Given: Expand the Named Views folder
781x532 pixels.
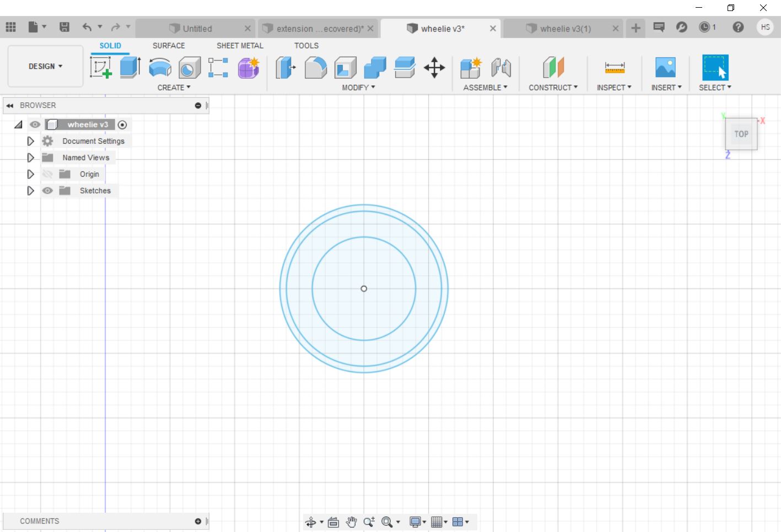Looking at the screenshot, I should pyautogui.click(x=31, y=158).
